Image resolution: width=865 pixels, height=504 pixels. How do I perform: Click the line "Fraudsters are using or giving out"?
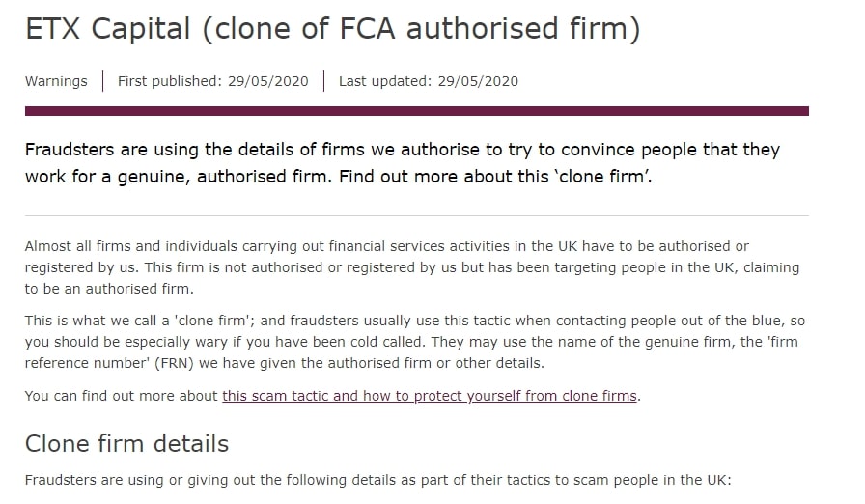378,480
